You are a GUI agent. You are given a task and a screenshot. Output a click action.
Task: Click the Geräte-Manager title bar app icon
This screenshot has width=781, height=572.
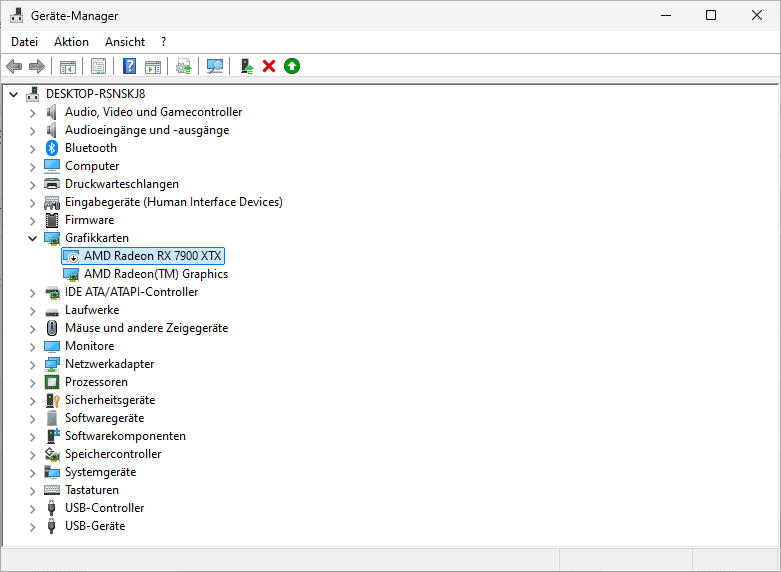click(x=16, y=15)
